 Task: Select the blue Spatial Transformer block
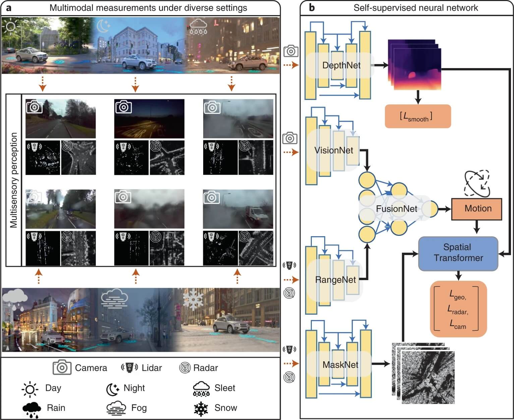click(x=458, y=253)
